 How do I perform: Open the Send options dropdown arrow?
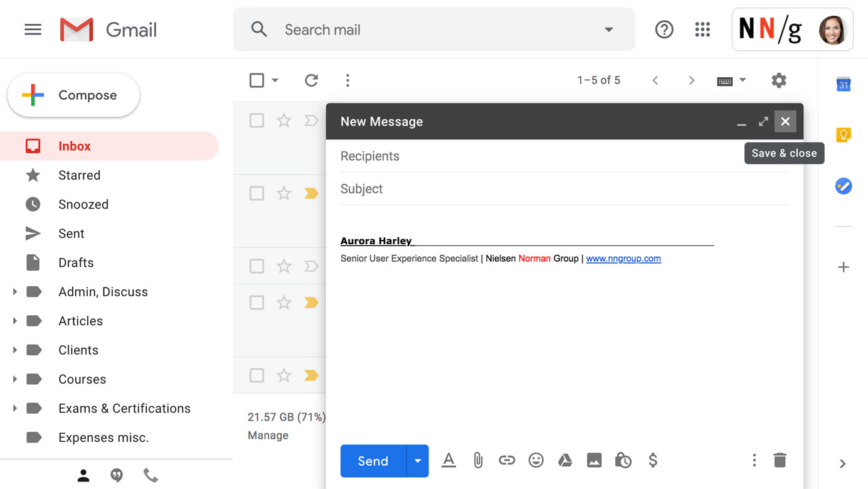tap(418, 461)
